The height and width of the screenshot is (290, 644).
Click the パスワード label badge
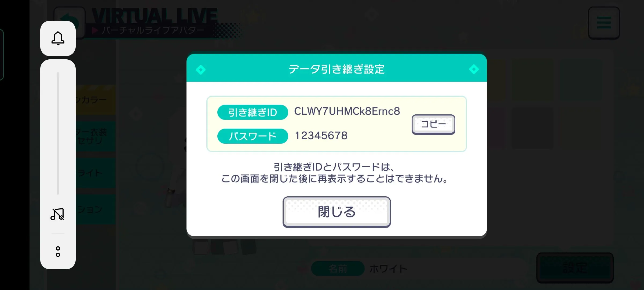pyautogui.click(x=253, y=136)
